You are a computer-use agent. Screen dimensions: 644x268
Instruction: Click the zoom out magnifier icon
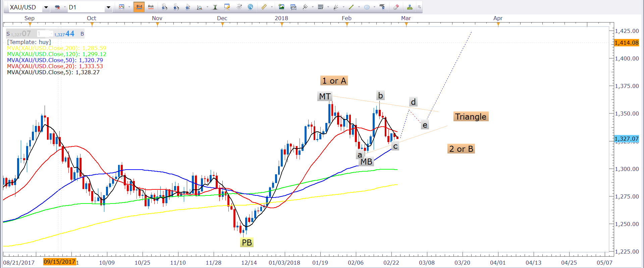(176, 7)
